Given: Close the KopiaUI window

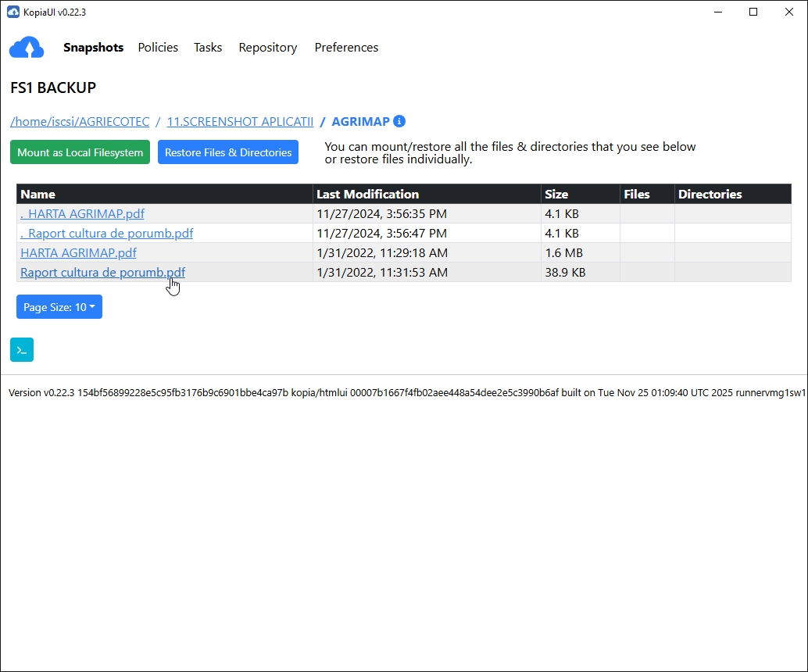Looking at the screenshot, I should [x=789, y=12].
